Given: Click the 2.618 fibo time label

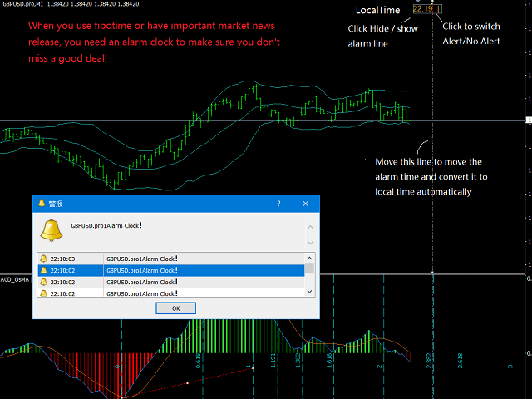Looking at the screenshot, I should pyautogui.click(x=460, y=361).
